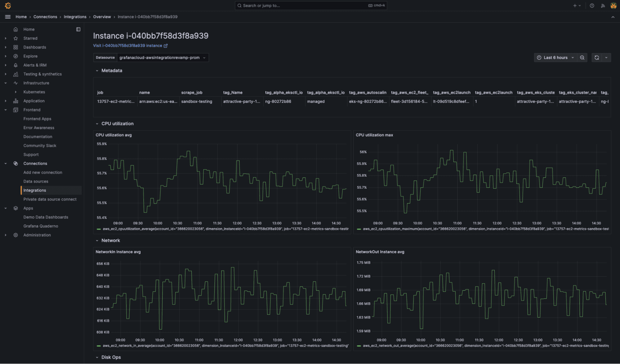620x364 pixels.
Task: Open the Dashboards grid icon
Action: pyautogui.click(x=16, y=47)
